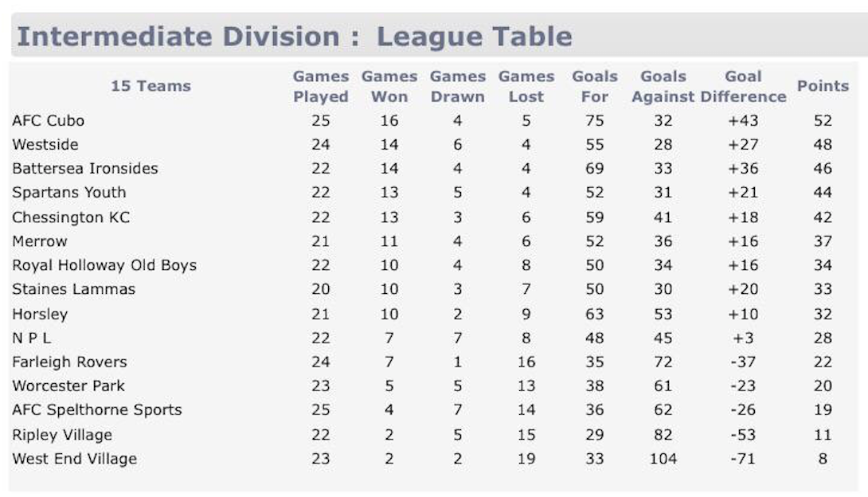Screen dimensions: 868x497
Task: Click the AFC Cubo team name
Action: coord(48,121)
